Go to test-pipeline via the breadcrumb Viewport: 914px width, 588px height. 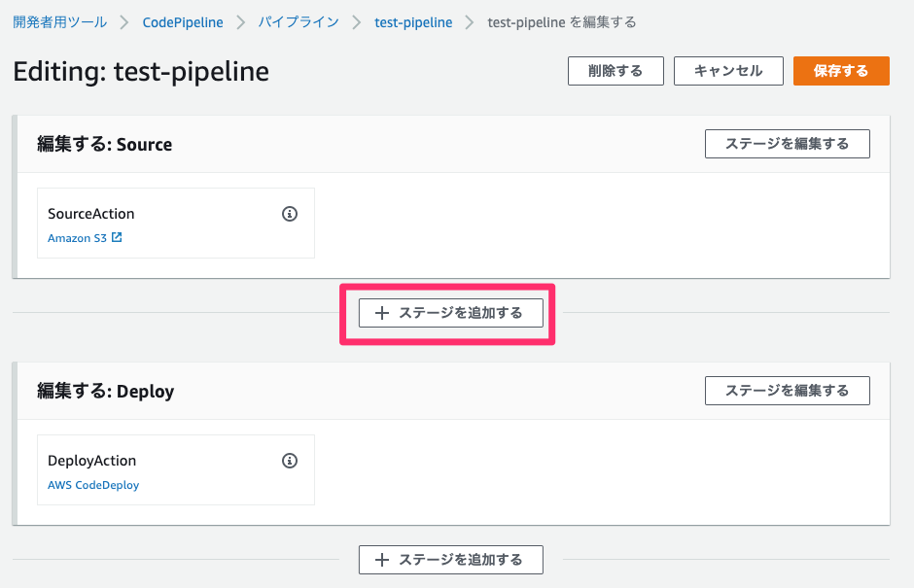[413, 21]
